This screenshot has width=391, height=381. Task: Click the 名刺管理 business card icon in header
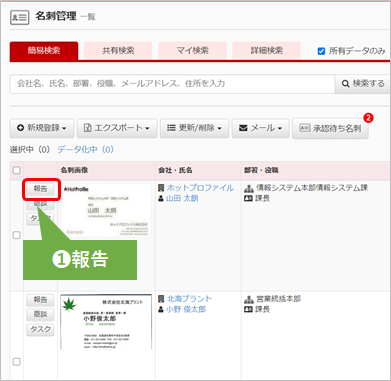(x=19, y=17)
